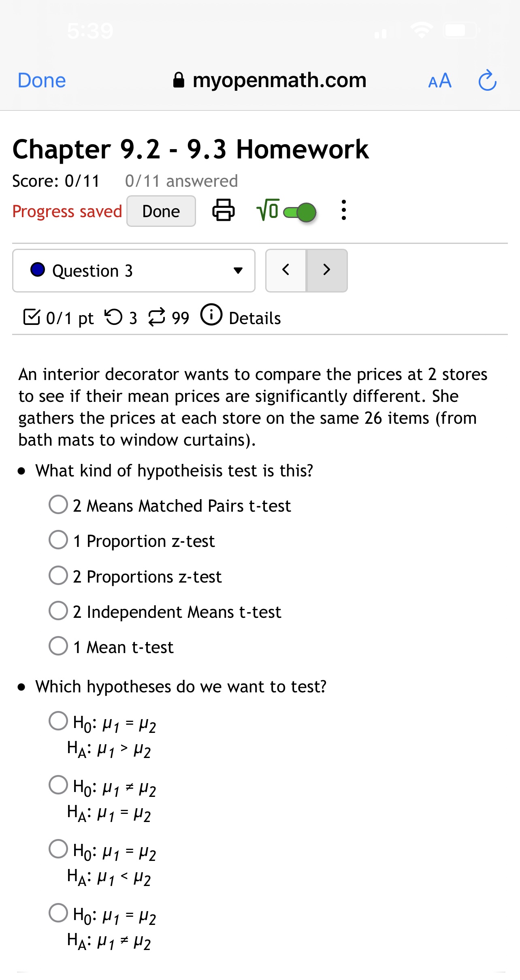Click the 0/1 pt score checkbox icon
Image resolution: width=520 pixels, height=980 pixels.
tap(32, 317)
